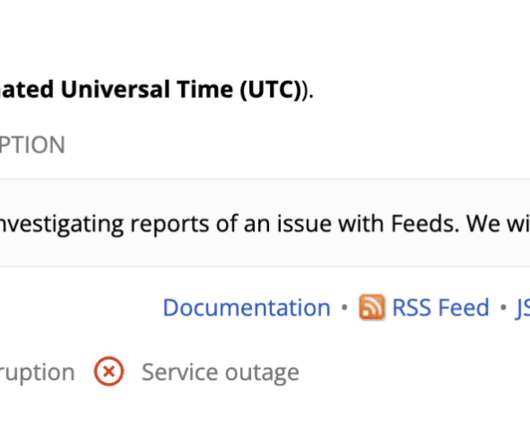Click the bullet separator after Documentation
Viewport: 530px width, 442px height.
coord(344,308)
